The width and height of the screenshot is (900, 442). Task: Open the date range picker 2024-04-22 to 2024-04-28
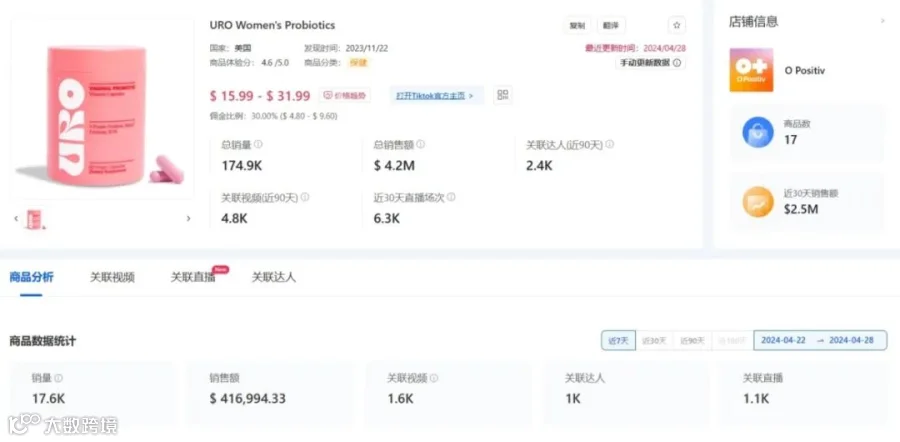tap(820, 340)
